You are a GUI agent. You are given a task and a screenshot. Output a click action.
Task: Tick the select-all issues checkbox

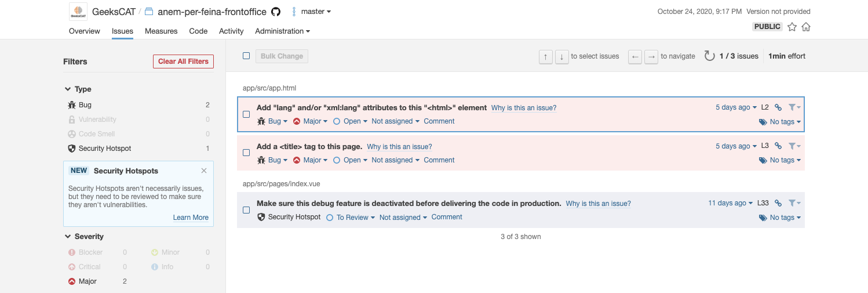click(246, 56)
